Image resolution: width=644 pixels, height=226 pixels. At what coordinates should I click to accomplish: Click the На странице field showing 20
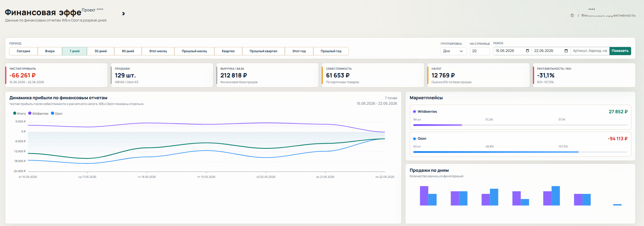point(480,51)
